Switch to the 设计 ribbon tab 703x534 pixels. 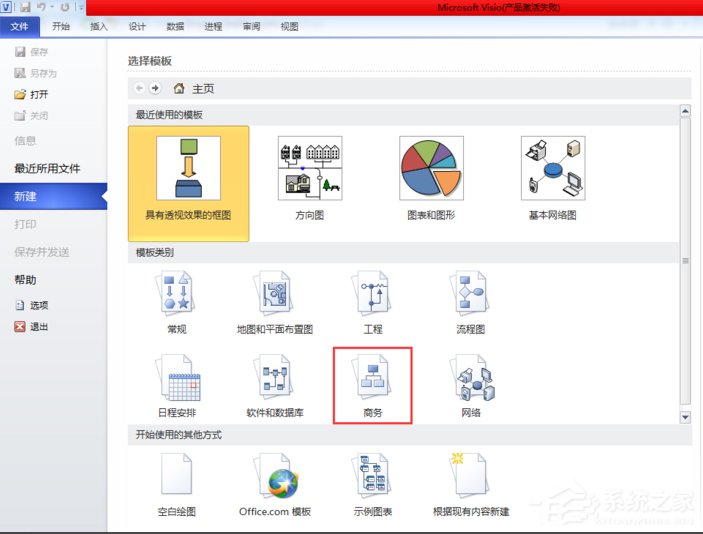[x=137, y=26]
